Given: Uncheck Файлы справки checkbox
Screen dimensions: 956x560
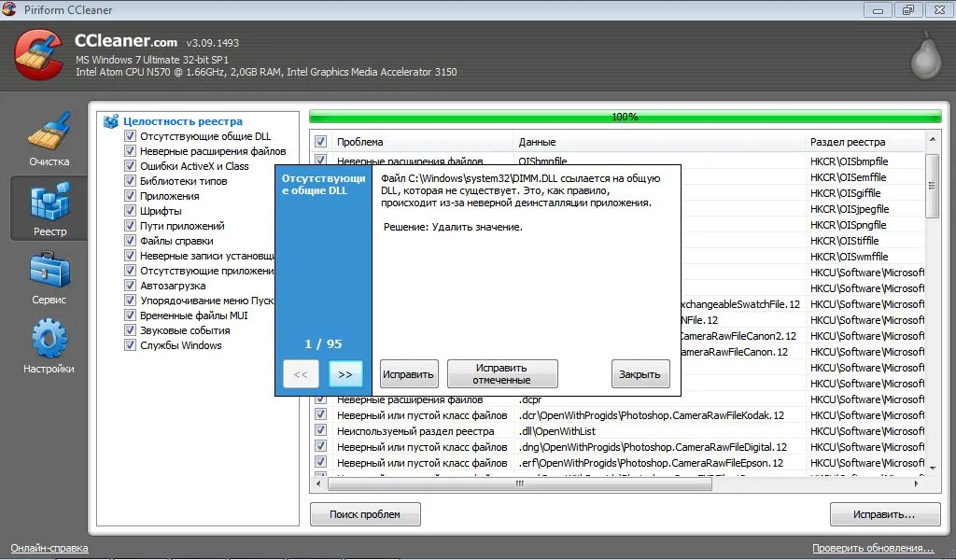Looking at the screenshot, I should point(130,240).
